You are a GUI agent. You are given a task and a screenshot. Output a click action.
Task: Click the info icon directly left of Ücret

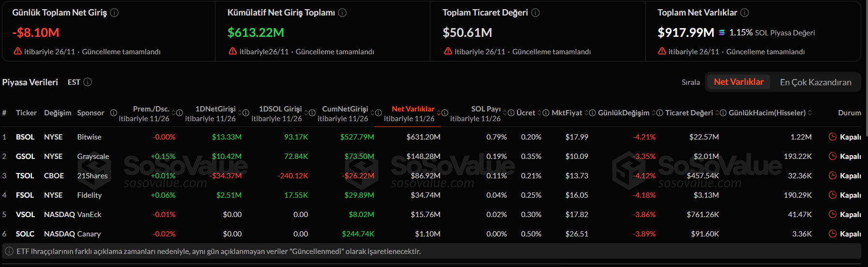[511, 113]
